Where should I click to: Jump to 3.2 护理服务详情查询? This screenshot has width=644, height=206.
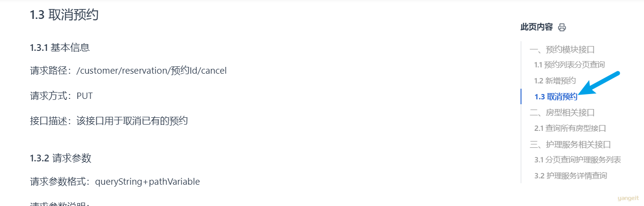pyautogui.click(x=571, y=175)
